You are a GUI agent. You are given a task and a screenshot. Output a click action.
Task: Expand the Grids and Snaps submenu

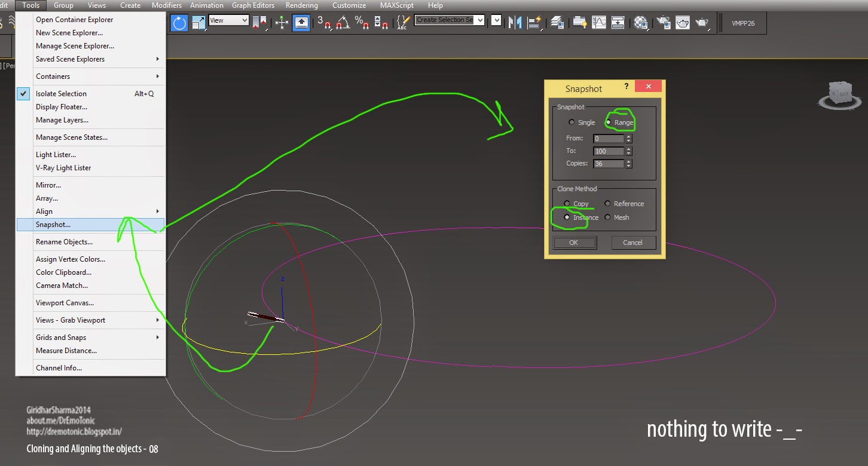coord(90,338)
